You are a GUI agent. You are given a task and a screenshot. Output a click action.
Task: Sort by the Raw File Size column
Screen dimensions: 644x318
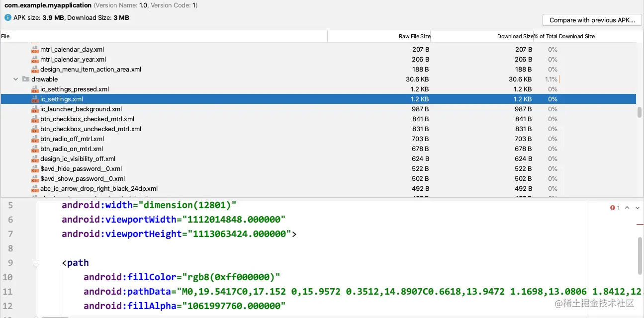[x=379, y=36]
